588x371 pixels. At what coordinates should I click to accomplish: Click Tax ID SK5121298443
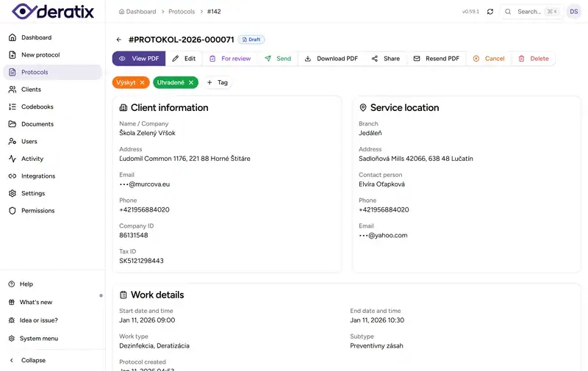(x=141, y=261)
